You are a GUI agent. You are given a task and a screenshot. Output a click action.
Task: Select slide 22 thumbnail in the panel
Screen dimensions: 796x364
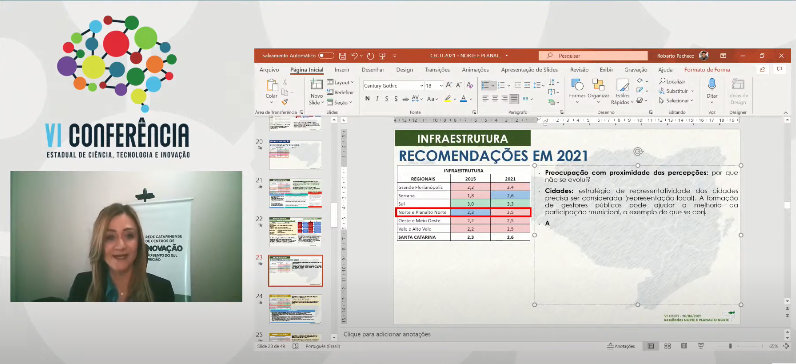tap(295, 231)
